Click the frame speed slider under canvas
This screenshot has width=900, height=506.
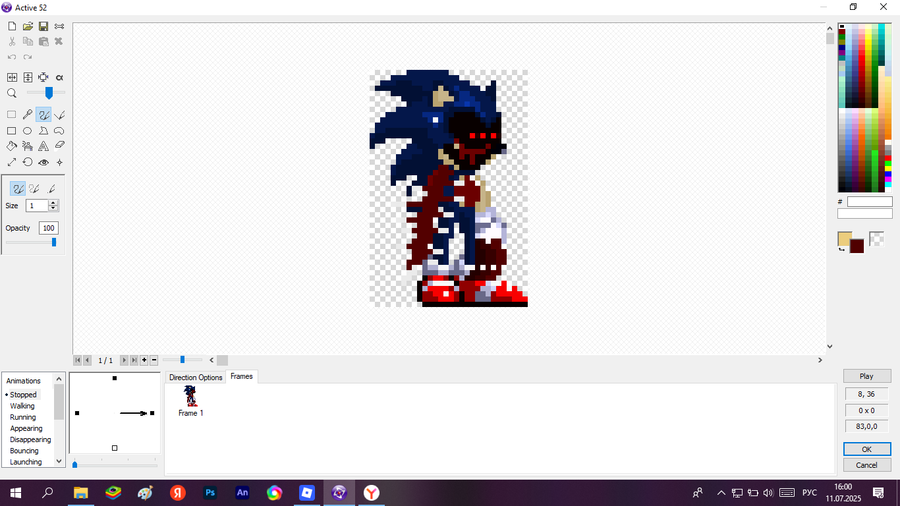click(183, 360)
